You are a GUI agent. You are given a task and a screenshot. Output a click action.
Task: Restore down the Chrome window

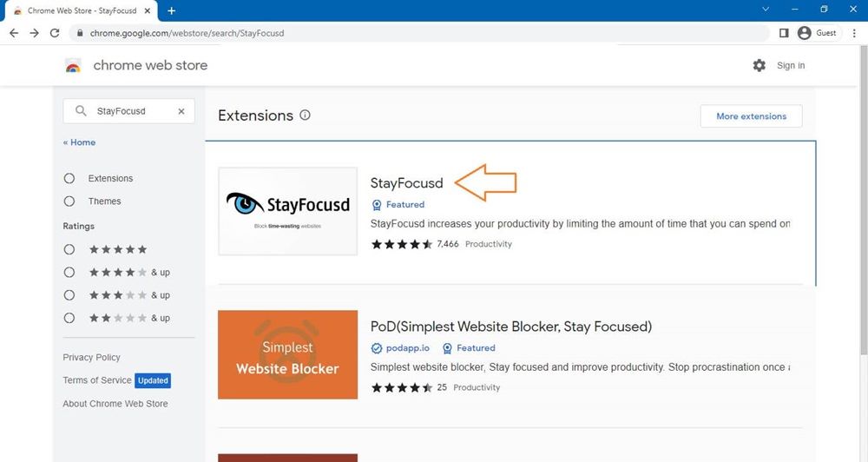point(824,9)
